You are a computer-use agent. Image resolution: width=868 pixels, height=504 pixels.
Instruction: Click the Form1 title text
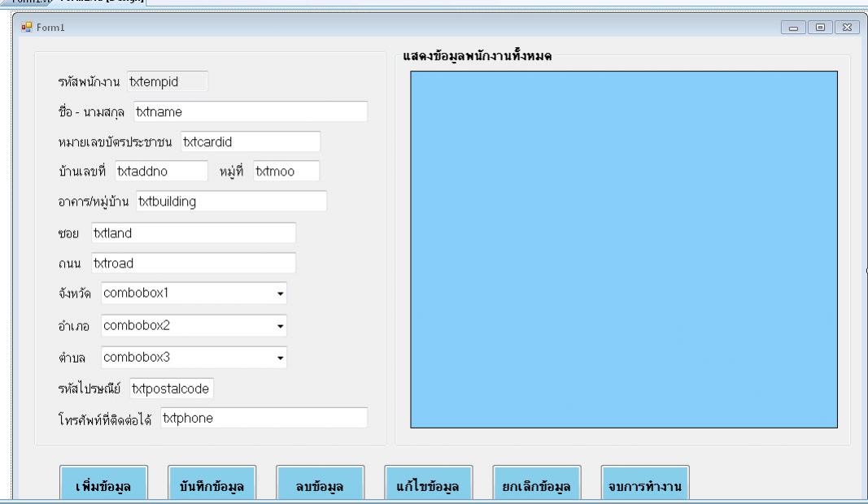50,27
